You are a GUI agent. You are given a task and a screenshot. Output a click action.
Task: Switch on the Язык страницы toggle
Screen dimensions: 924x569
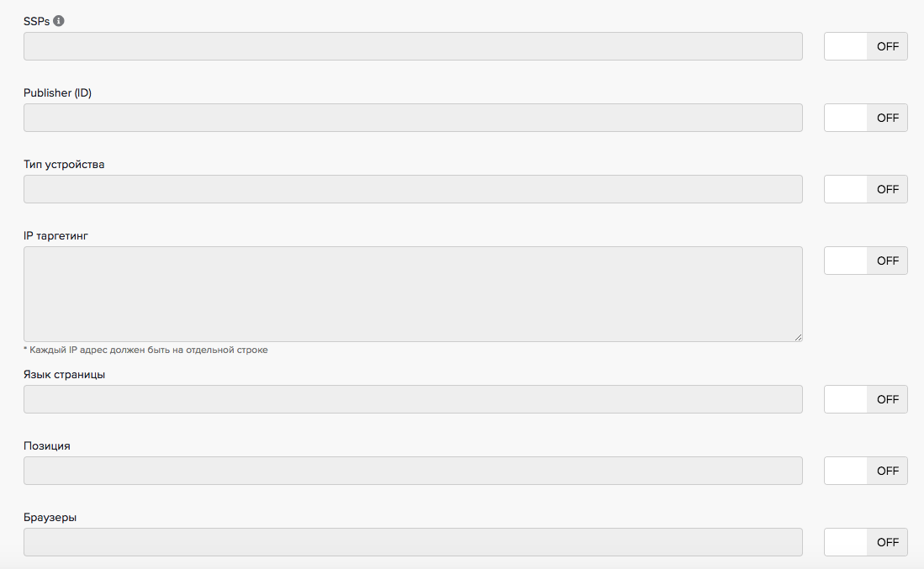(x=865, y=399)
